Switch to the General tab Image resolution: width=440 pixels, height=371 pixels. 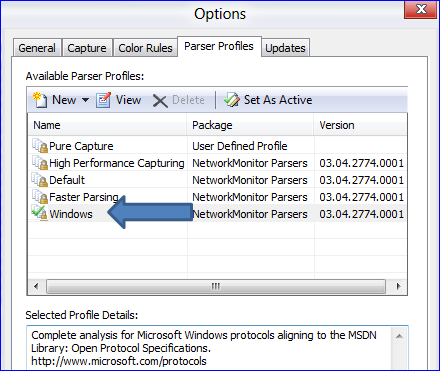click(x=37, y=48)
